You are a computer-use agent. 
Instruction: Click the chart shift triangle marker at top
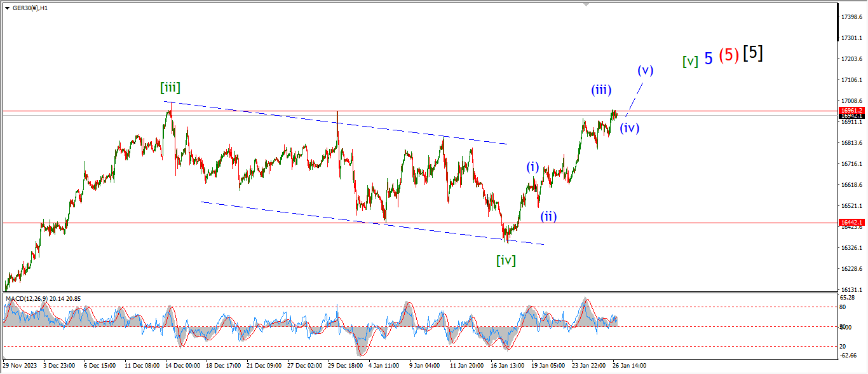pos(587,4)
